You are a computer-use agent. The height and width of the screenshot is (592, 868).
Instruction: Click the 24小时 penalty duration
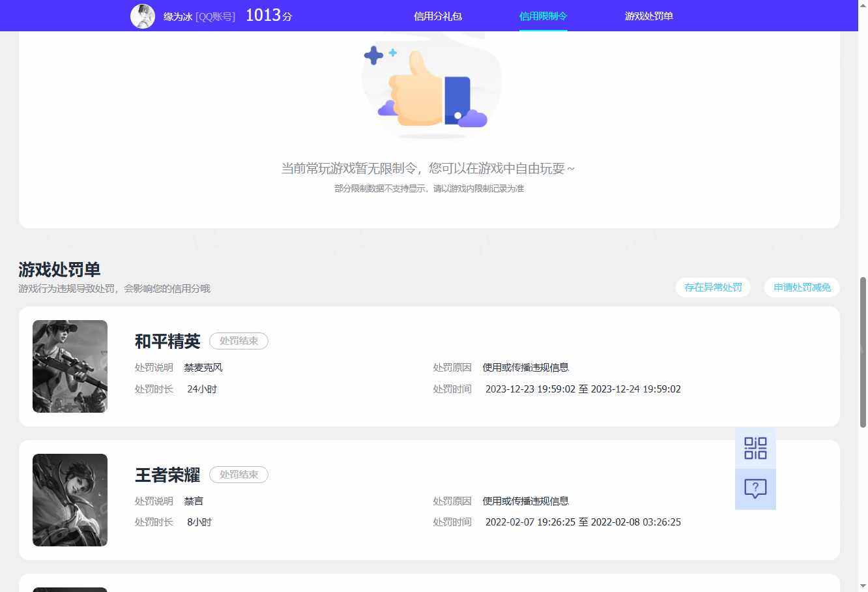pyautogui.click(x=202, y=389)
